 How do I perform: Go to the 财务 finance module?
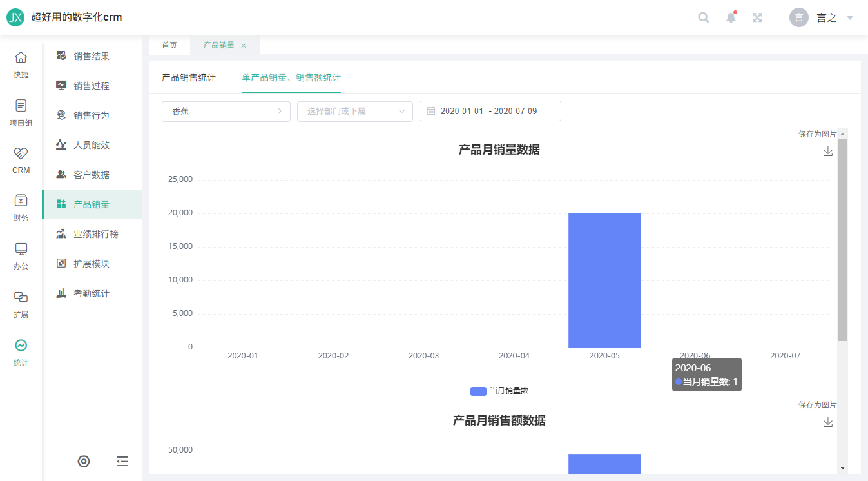coord(21,207)
